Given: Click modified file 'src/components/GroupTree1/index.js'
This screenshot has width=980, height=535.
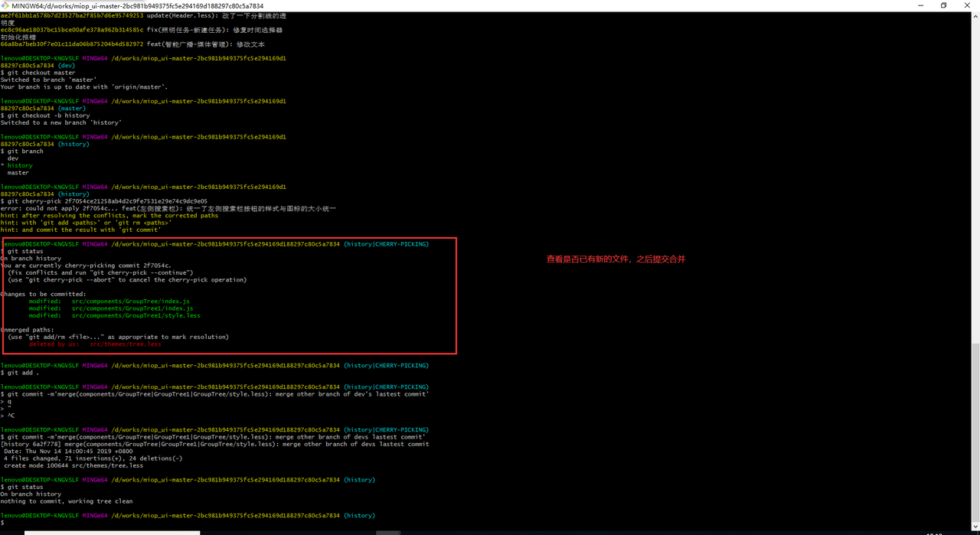Looking at the screenshot, I should (111, 308).
